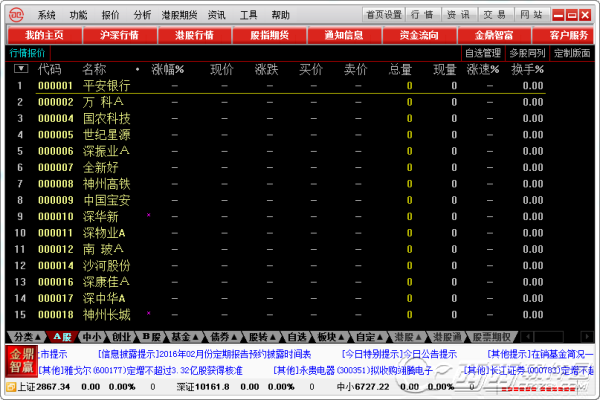Expand the 板块 tab menu
Viewport: 600px width, 400px height.
coord(331,337)
